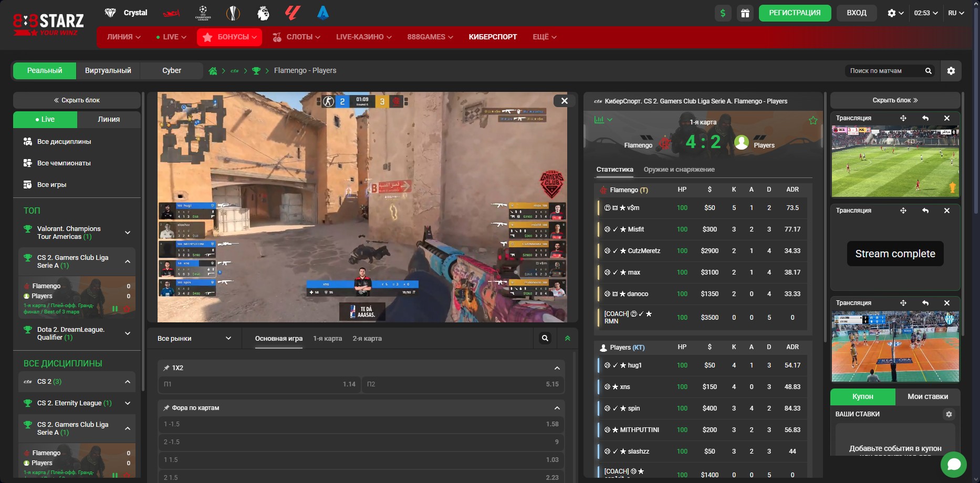Pin the Фора по картам market
This screenshot has width=980, height=483.
tap(166, 408)
